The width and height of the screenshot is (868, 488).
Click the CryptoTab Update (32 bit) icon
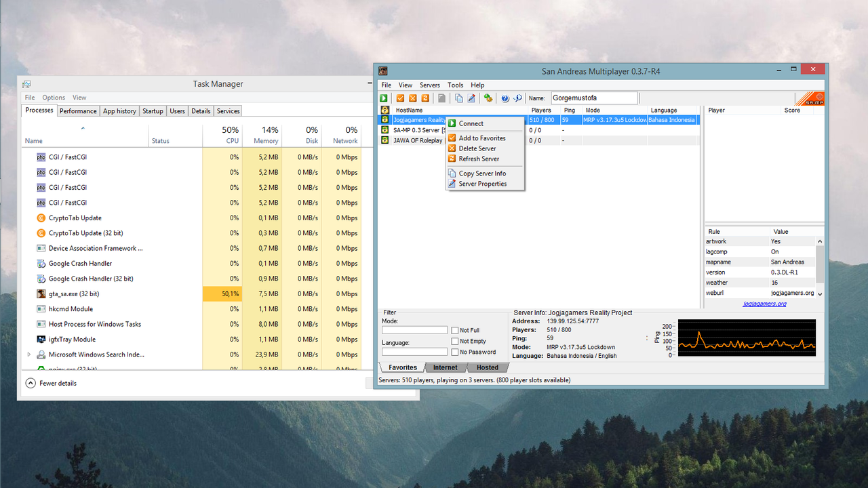[x=41, y=233]
